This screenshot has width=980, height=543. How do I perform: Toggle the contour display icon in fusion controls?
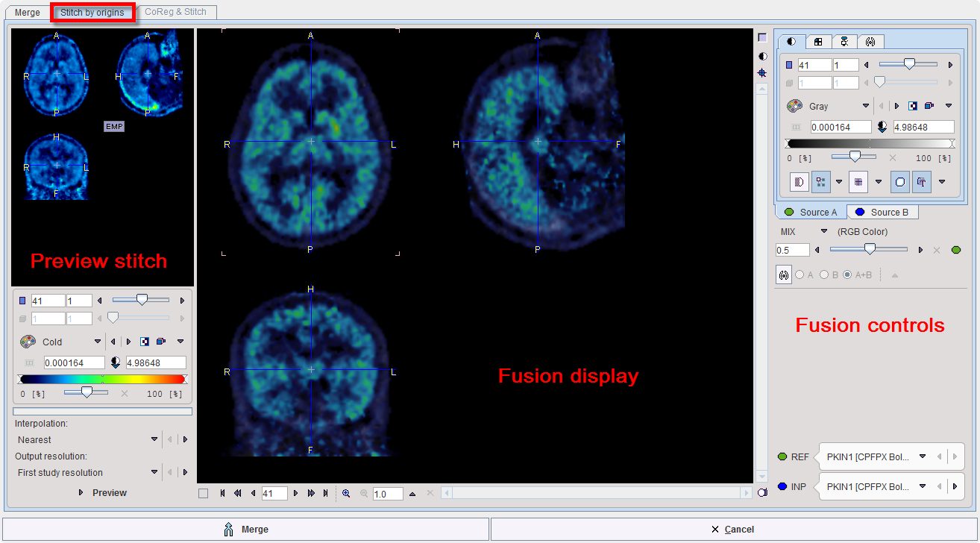pos(900,181)
